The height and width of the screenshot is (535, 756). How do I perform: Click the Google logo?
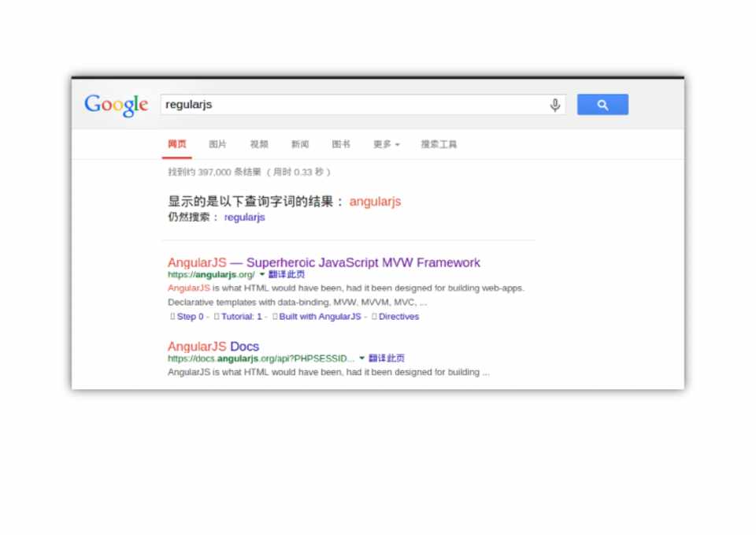[117, 105]
